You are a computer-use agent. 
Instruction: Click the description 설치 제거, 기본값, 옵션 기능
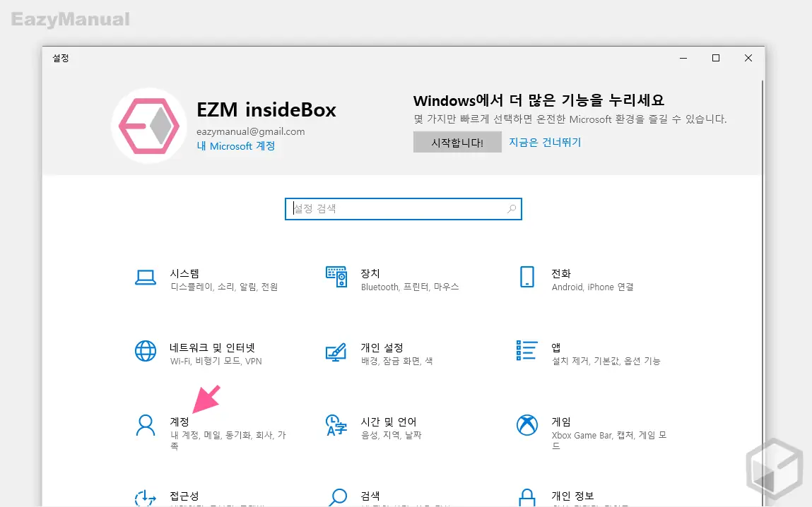pyautogui.click(x=606, y=361)
